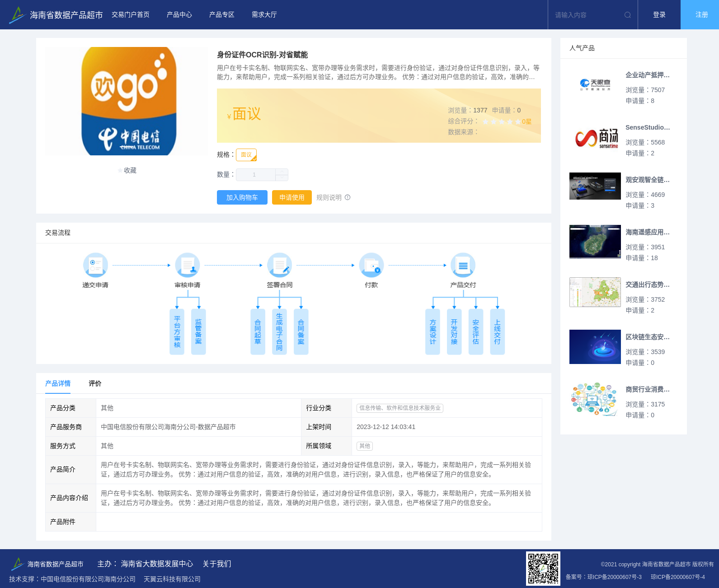
Task: Open the 规则说明 link
Action: [329, 197]
